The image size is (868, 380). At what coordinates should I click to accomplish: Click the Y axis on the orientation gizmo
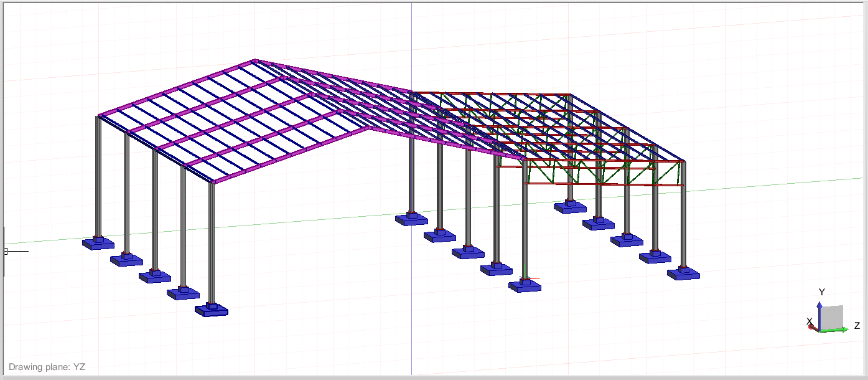[x=820, y=315]
